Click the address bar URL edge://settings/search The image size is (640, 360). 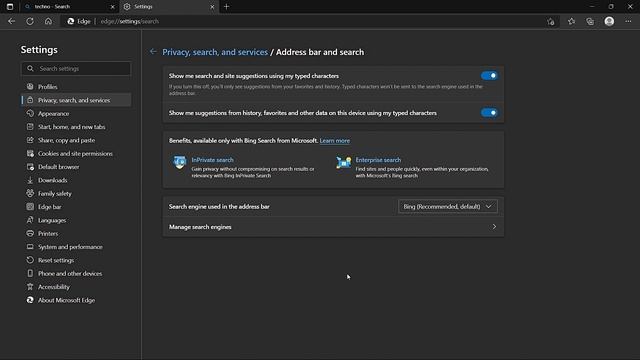tap(130, 21)
